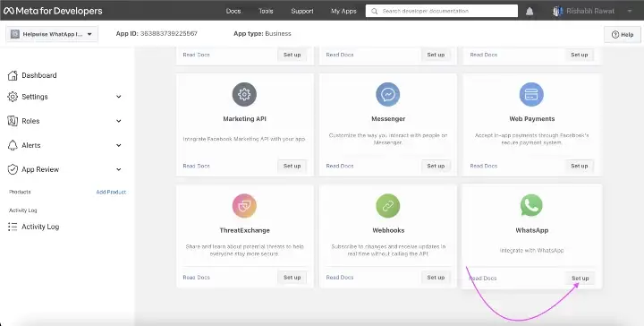Click the ThreatExchange product icon

[x=244, y=206]
